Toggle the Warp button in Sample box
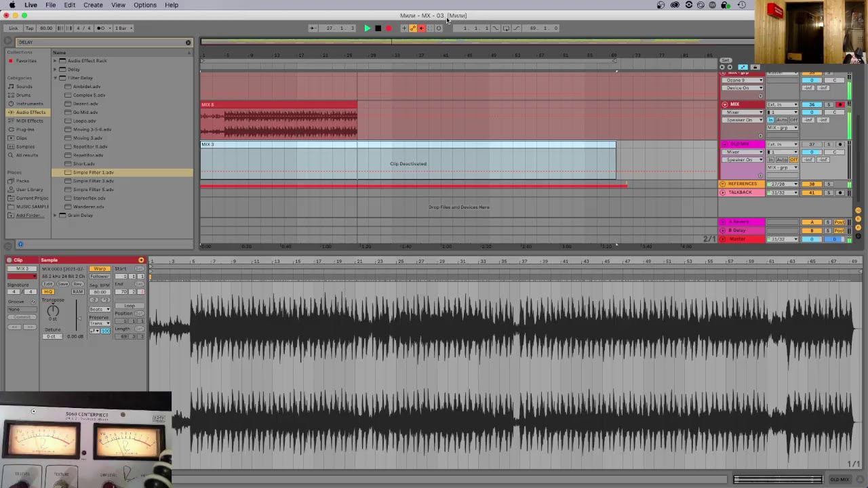The width and height of the screenshot is (868, 488). (x=100, y=268)
